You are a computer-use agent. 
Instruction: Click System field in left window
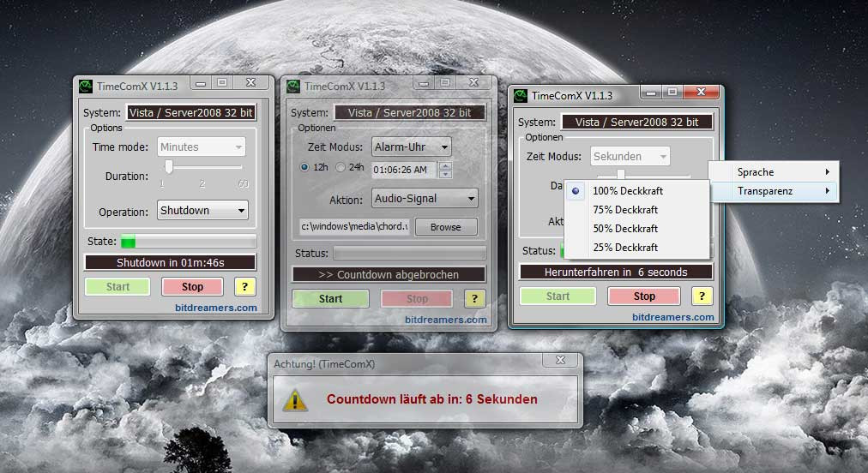[191, 113]
